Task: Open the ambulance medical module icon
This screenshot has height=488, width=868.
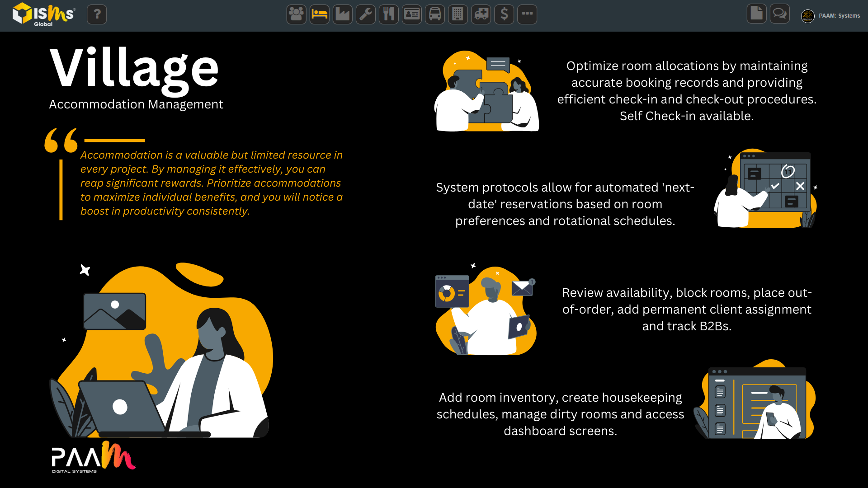Action: [481, 14]
